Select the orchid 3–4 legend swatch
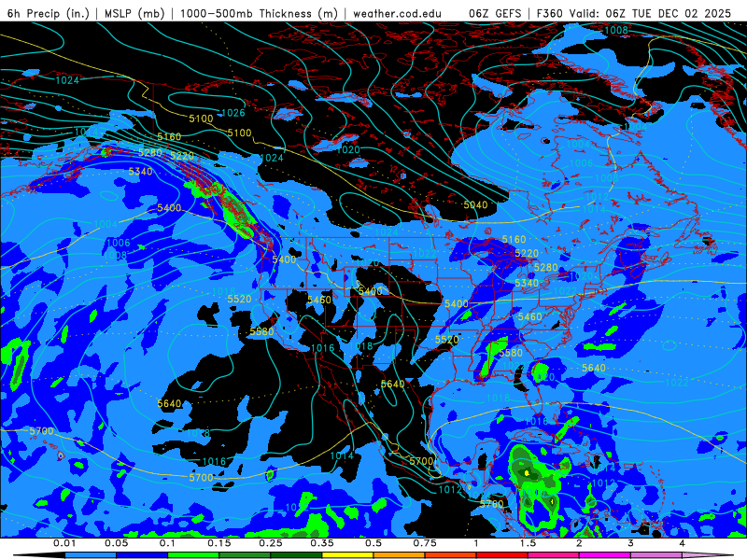Image resolution: width=747 pixels, height=560 pixels. pos(656,555)
